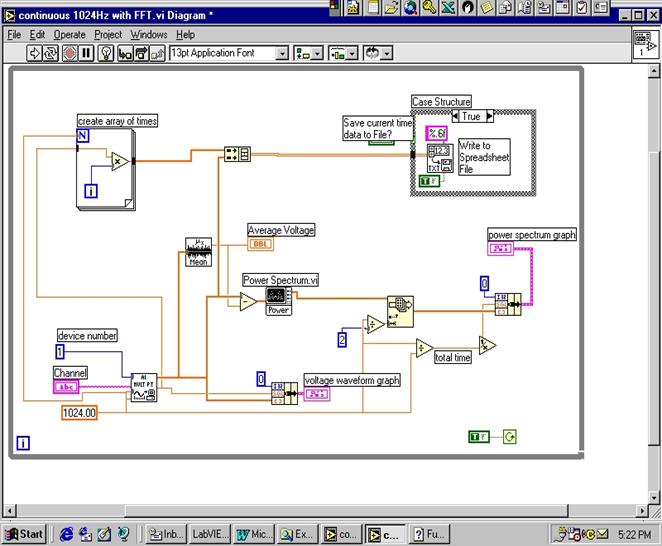662x546 pixels.
Task: Open the 13pt Application Font dropdown
Action: (x=281, y=53)
